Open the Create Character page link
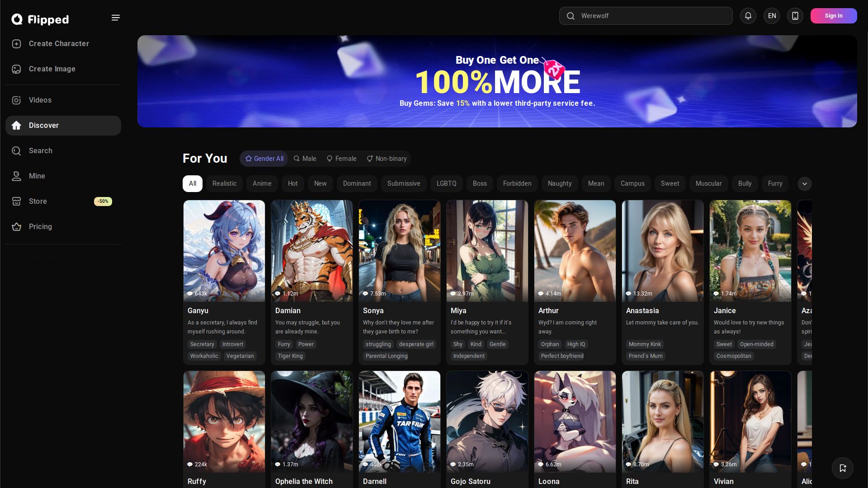Image resolution: width=868 pixels, height=488 pixels. (63, 44)
